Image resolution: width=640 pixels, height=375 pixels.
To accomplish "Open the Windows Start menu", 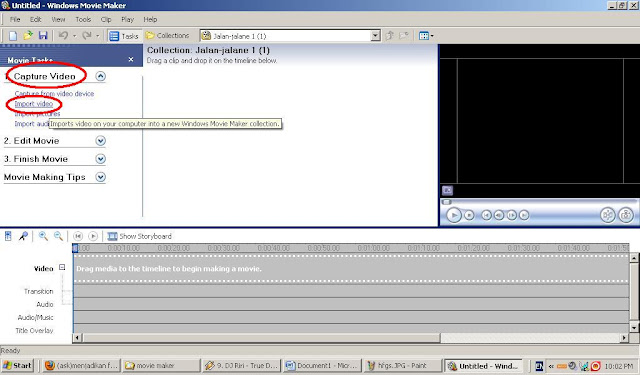I will [x=17, y=366].
